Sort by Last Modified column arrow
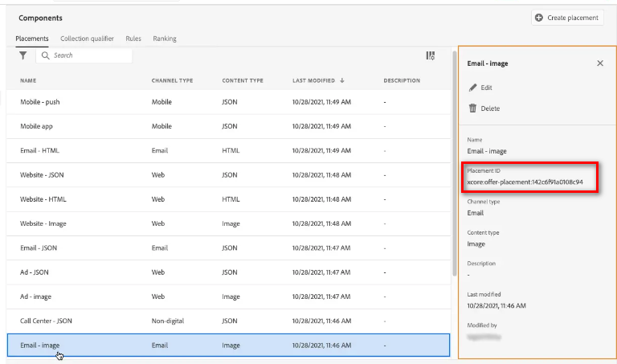 tap(343, 80)
